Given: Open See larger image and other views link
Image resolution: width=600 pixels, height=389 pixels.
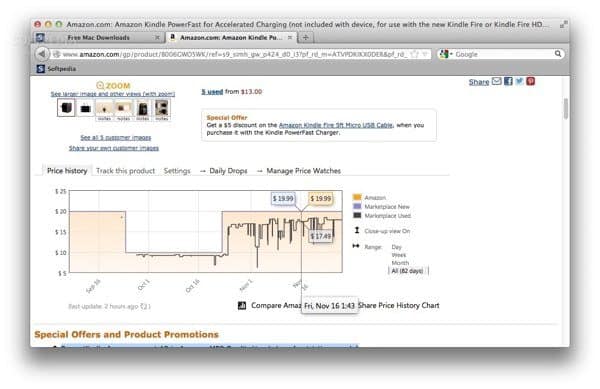Looking at the screenshot, I should pyautogui.click(x=113, y=94).
